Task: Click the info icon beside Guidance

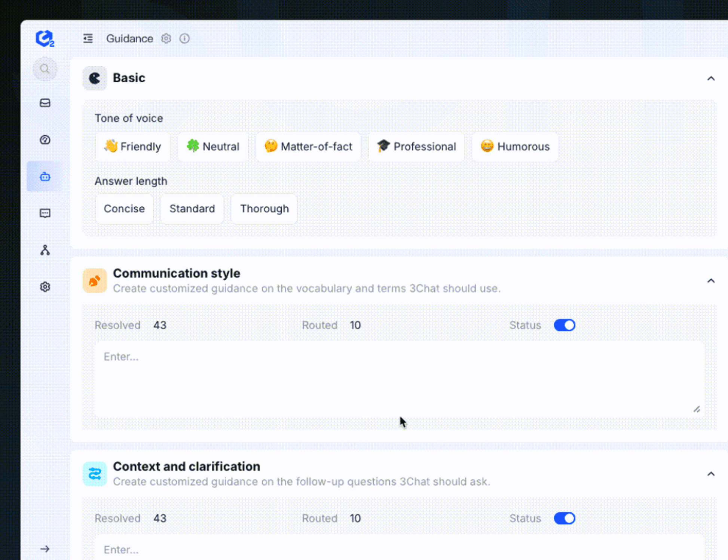Action: click(x=184, y=39)
